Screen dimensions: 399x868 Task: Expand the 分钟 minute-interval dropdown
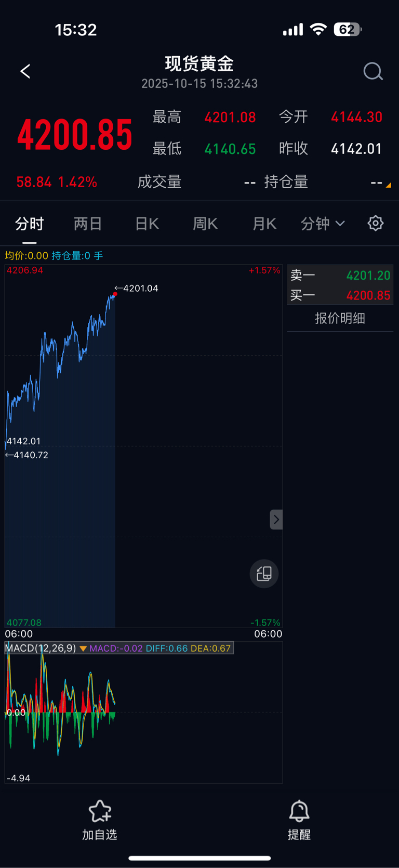coord(322,224)
